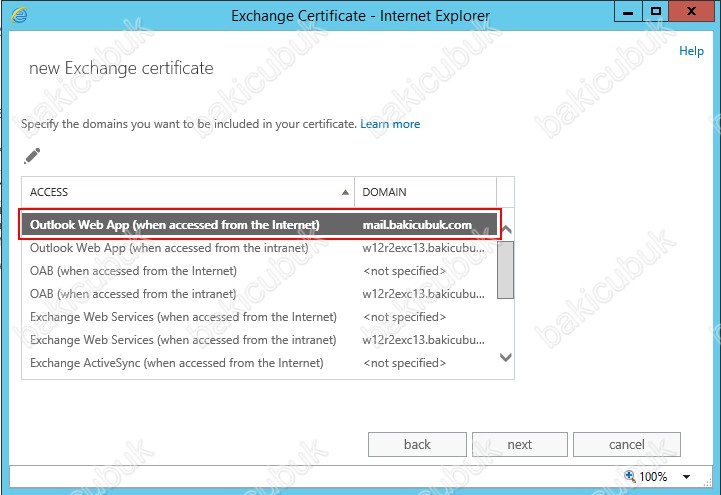Select Exchange Web Services Internet row
Viewport: 721px width, 495px height.
coord(260,317)
